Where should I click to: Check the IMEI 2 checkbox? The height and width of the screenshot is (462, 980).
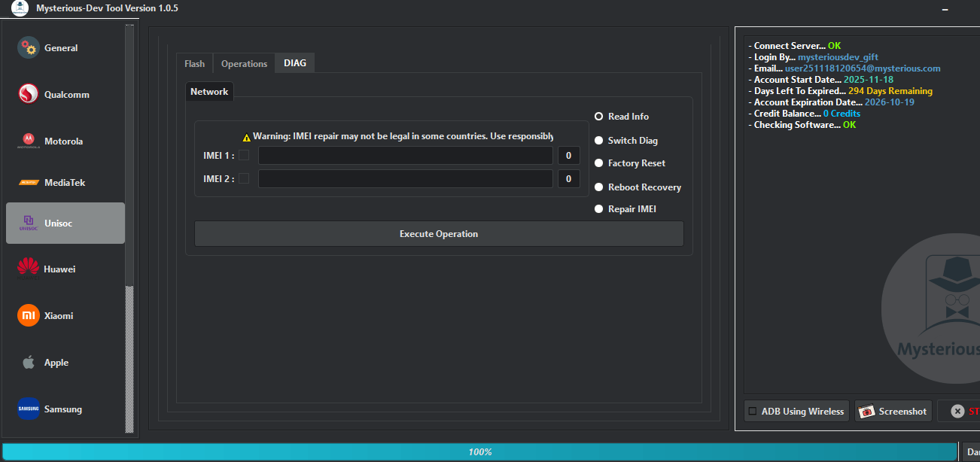click(x=245, y=178)
